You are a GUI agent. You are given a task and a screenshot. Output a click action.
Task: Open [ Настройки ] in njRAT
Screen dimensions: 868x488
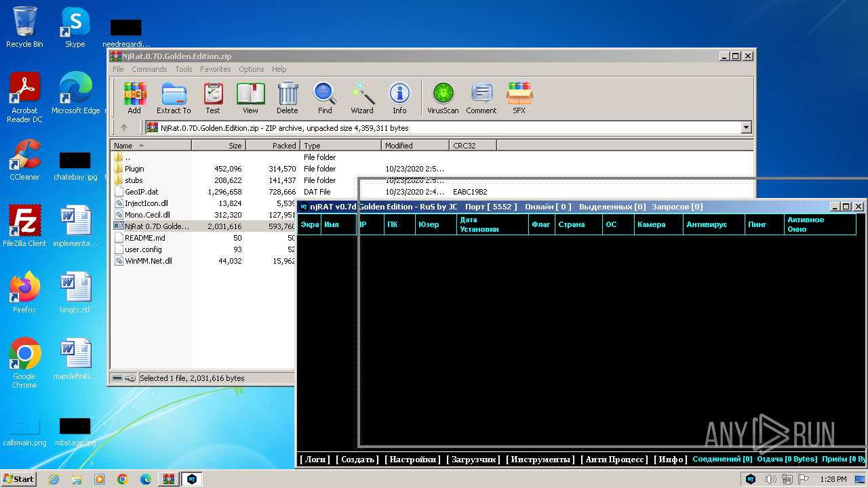(x=412, y=460)
